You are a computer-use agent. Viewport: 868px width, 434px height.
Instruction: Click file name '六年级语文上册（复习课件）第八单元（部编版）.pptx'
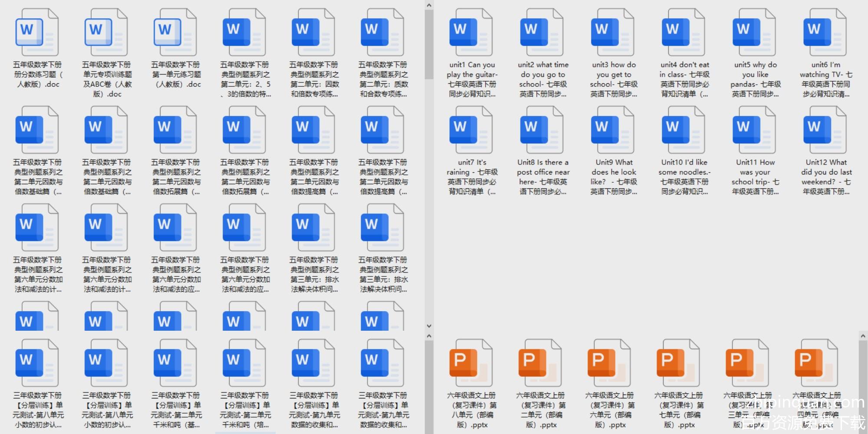(x=472, y=410)
